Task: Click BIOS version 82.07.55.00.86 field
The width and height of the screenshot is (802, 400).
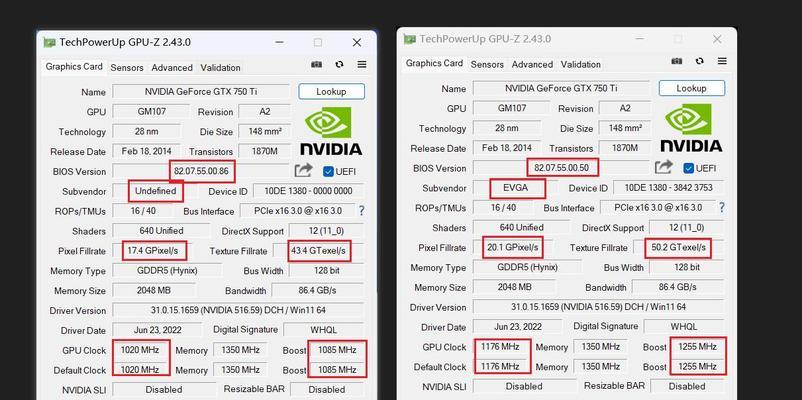Action: click(x=201, y=171)
